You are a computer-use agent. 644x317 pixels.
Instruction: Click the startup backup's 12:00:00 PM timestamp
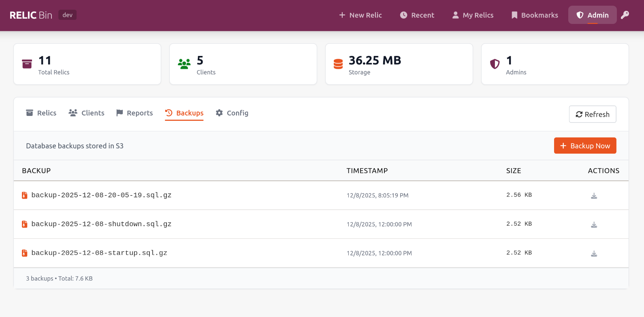[x=379, y=253]
